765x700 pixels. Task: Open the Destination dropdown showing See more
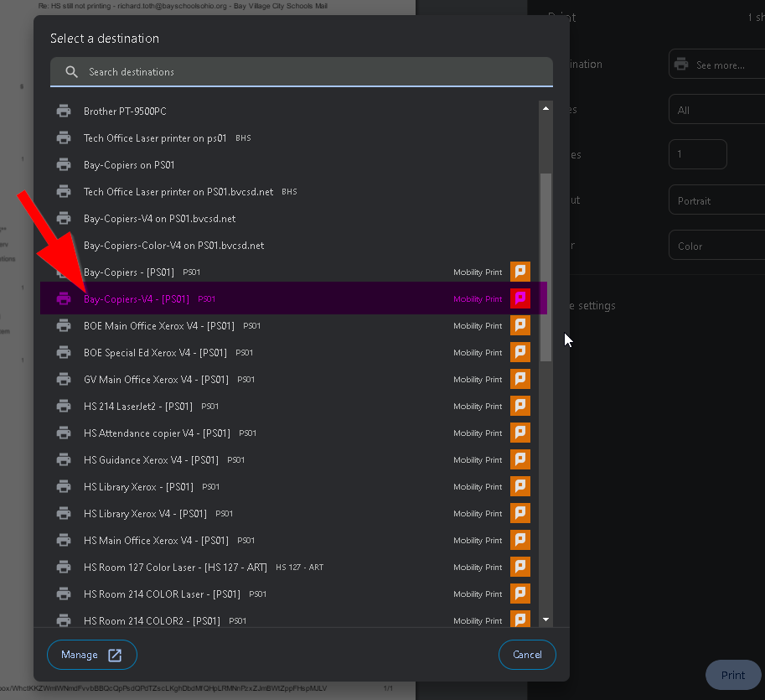click(x=716, y=64)
